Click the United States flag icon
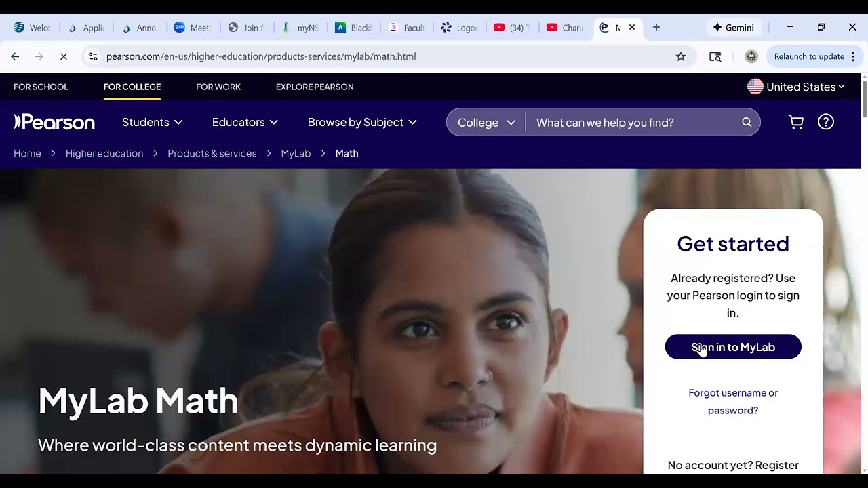 click(755, 87)
